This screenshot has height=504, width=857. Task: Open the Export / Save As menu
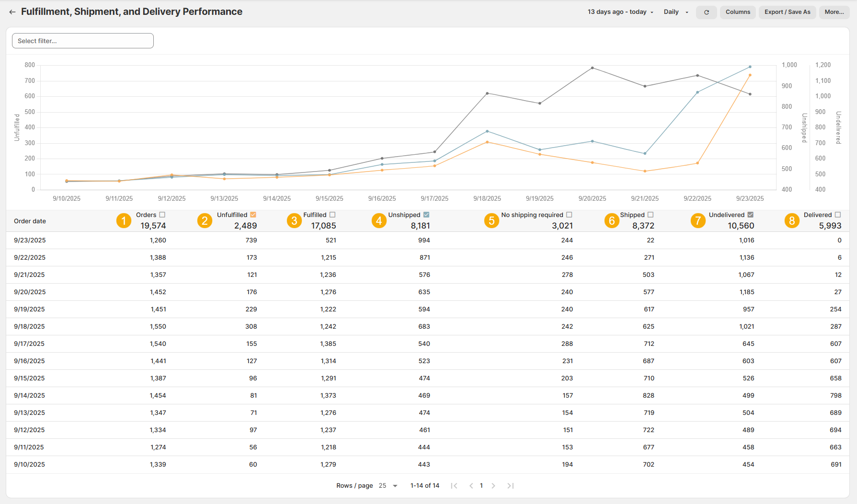pos(787,12)
